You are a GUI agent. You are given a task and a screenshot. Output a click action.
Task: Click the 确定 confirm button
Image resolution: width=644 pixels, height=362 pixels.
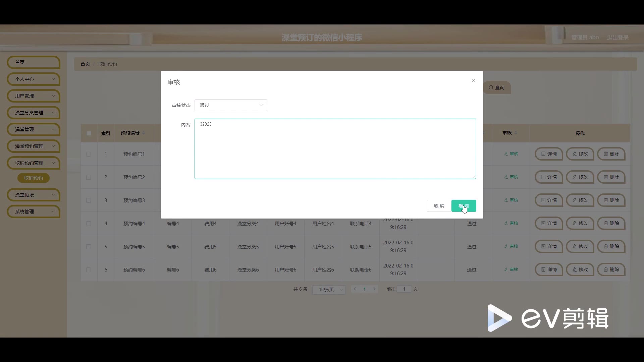pos(464,206)
